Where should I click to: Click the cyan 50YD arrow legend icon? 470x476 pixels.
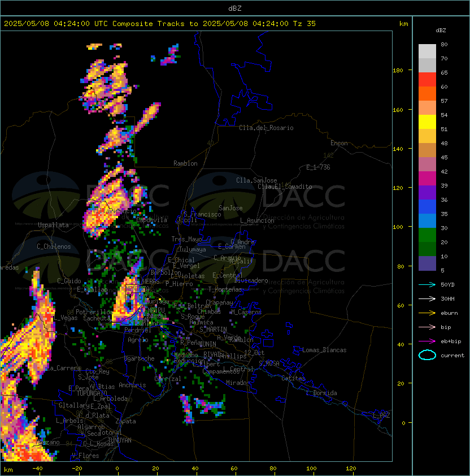click(x=427, y=285)
